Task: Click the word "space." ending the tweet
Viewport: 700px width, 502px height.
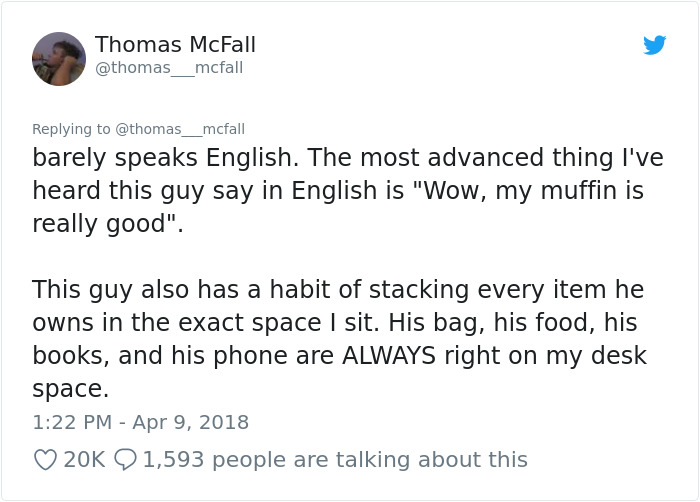Action: [x=70, y=388]
